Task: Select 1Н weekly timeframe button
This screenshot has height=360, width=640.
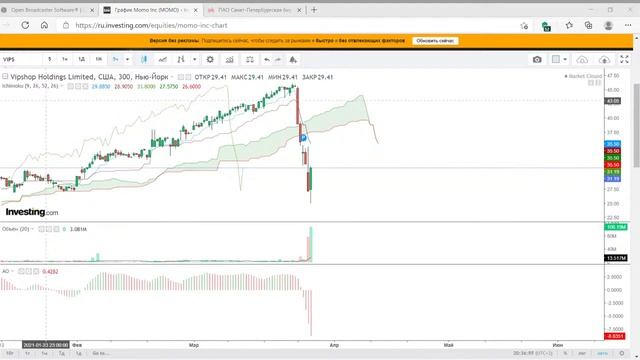Action: (99, 60)
